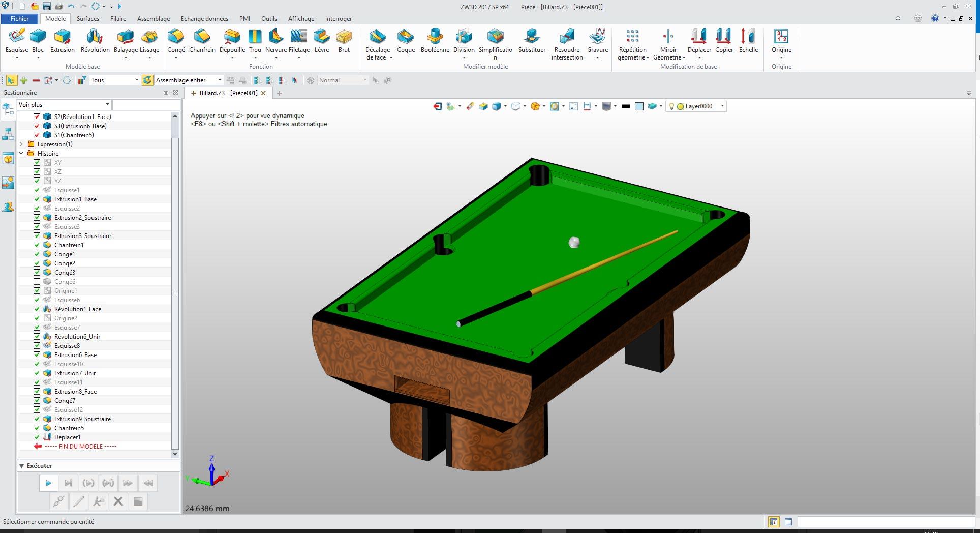Open the Trou (hole) tool
The height and width of the screenshot is (533, 980).
tap(255, 41)
